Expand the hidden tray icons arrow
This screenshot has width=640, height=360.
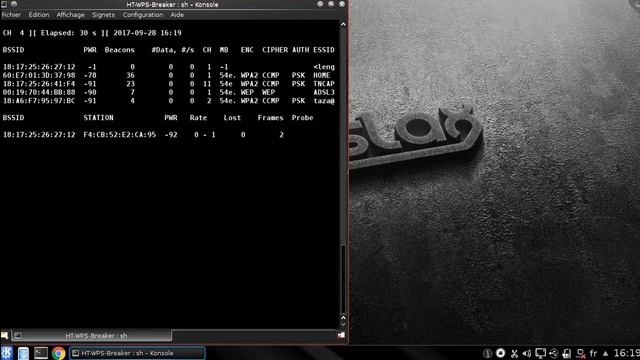[606, 353]
